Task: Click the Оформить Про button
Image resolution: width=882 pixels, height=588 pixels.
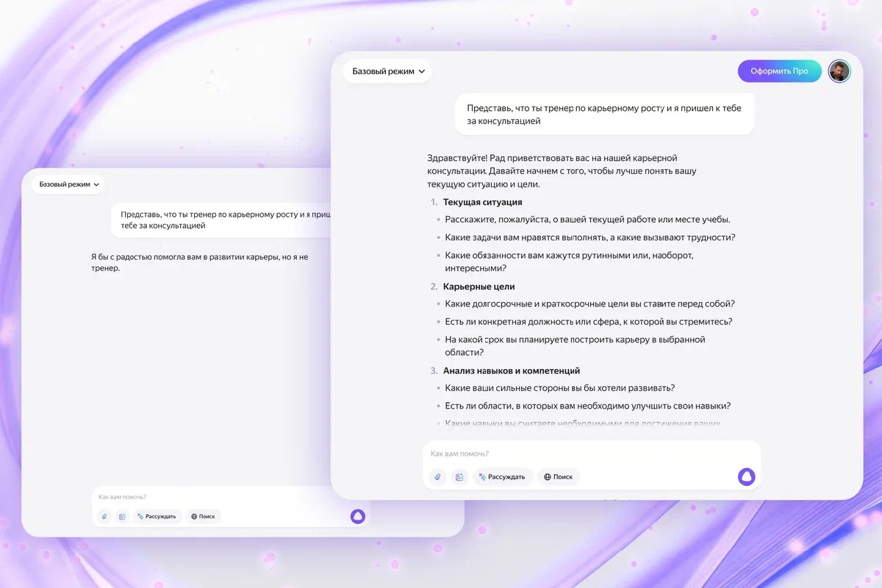Action: click(779, 71)
